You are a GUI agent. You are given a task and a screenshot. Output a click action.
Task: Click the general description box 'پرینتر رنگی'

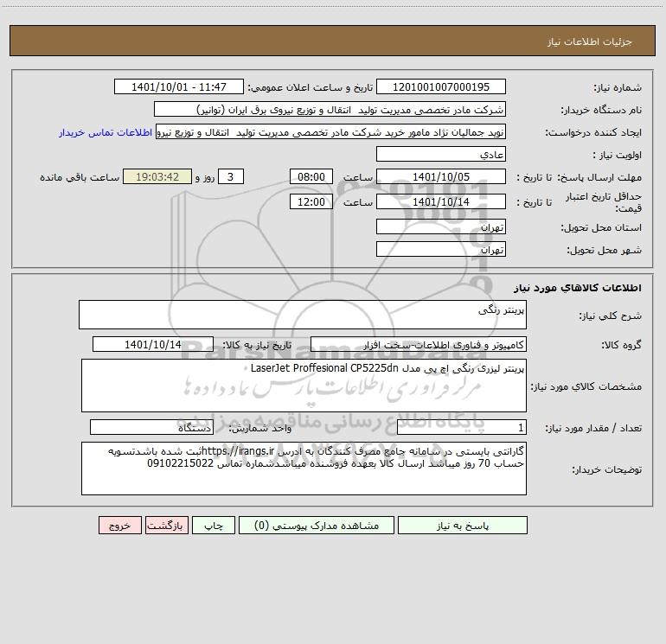coord(303,315)
